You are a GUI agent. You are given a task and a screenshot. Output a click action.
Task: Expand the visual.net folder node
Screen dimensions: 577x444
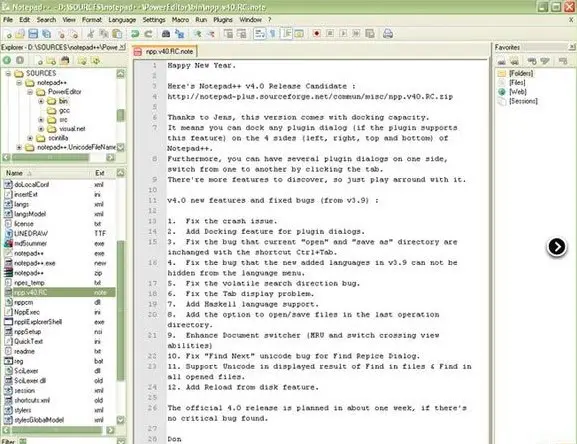coord(41,129)
